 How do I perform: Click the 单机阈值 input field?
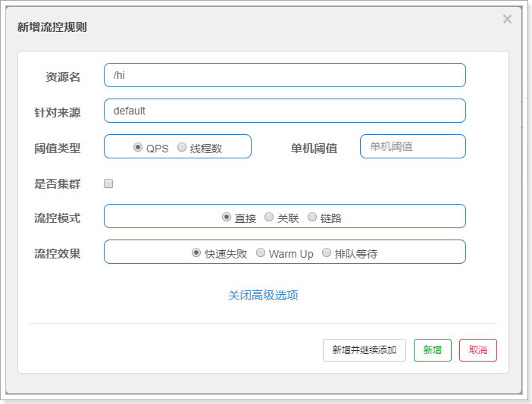click(x=412, y=146)
